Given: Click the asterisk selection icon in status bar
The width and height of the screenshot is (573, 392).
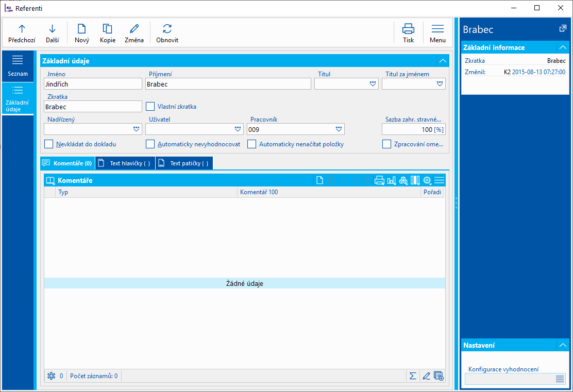Looking at the screenshot, I should pyautogui.click(x=52, y=376).
